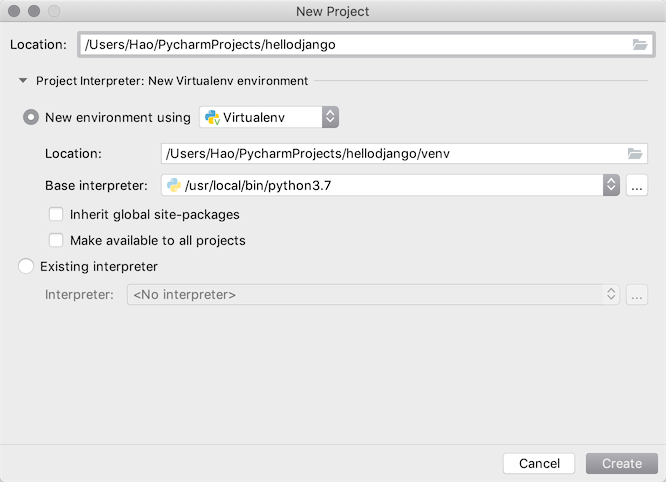Check Make available to all projects
The height and width of the screenshot is (482, 666).
56,240
